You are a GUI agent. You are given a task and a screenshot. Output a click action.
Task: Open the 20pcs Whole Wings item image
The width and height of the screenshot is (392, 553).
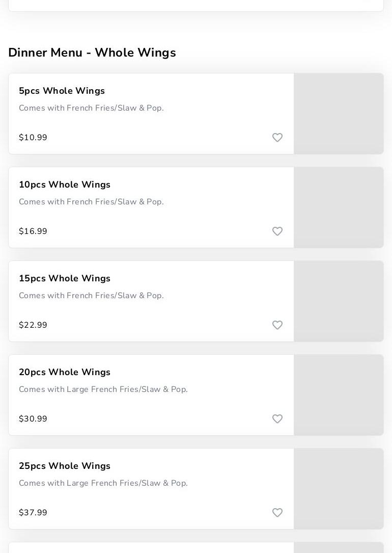coord(339,395)
